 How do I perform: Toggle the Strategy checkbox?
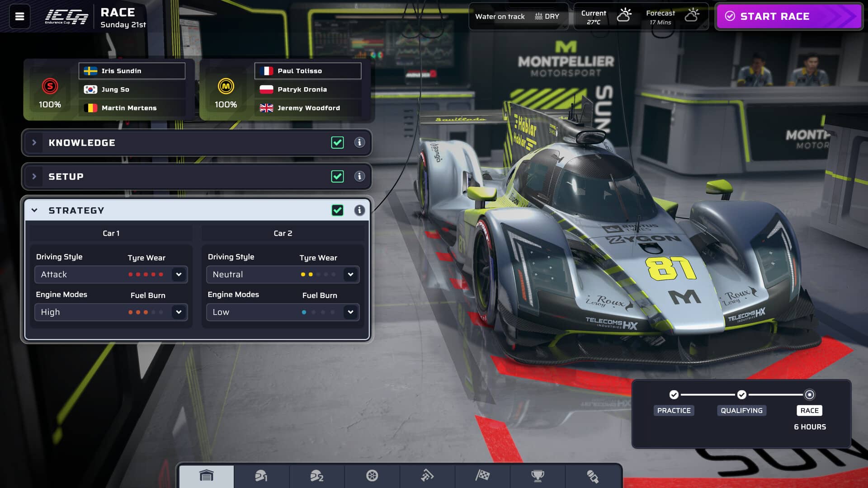click(x=337, y=210)
